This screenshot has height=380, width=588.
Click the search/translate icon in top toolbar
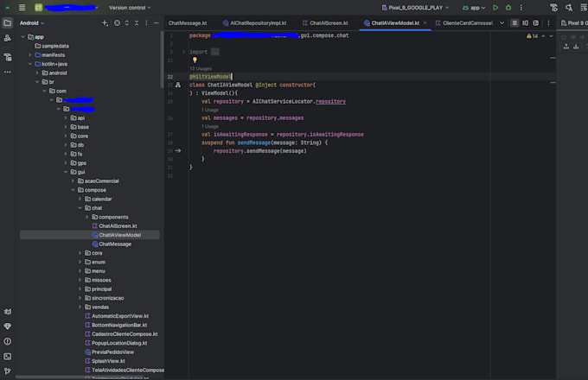569,8
